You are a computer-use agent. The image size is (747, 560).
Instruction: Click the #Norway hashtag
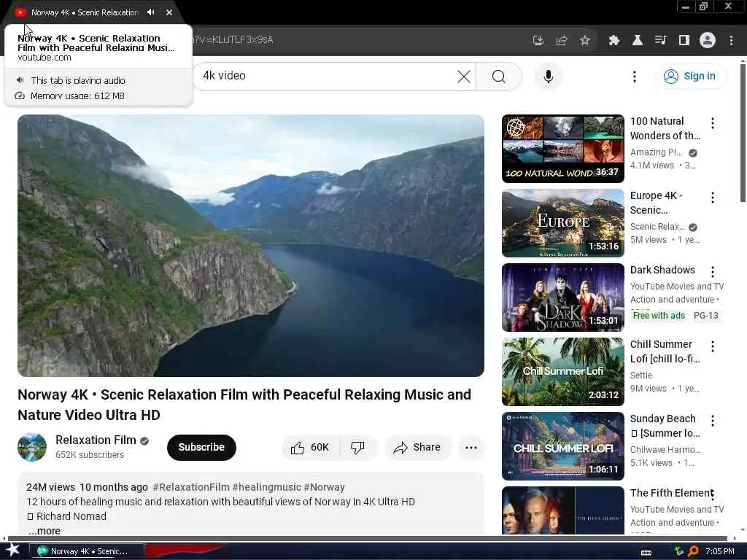(x=324, y=487)
